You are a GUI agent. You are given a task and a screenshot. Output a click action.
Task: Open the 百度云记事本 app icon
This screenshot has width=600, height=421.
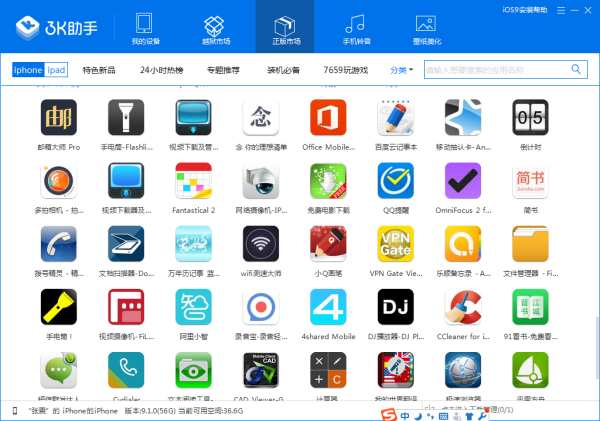[395, 117]
